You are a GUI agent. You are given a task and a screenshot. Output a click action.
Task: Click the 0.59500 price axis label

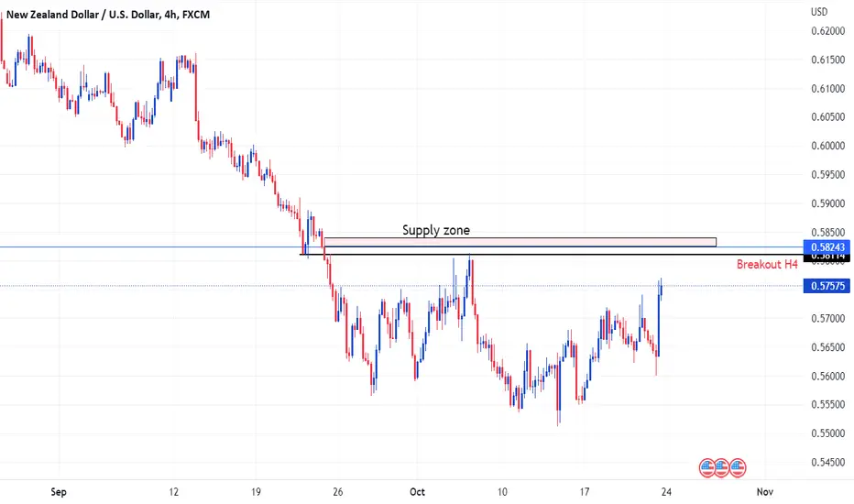(827, 175)
